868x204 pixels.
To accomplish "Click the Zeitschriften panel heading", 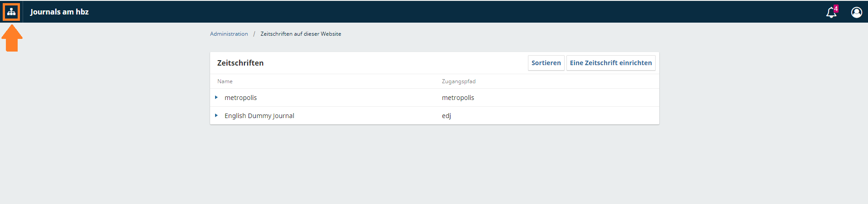I will pos(240,63).
